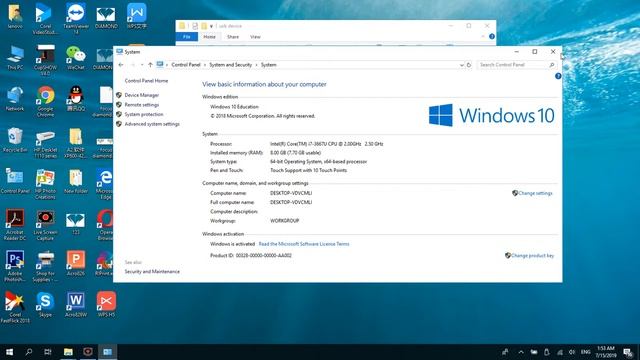Select the CupSHOW desktop icon
640x360 pixels.
pyautogui.click(x=45, y=60)
